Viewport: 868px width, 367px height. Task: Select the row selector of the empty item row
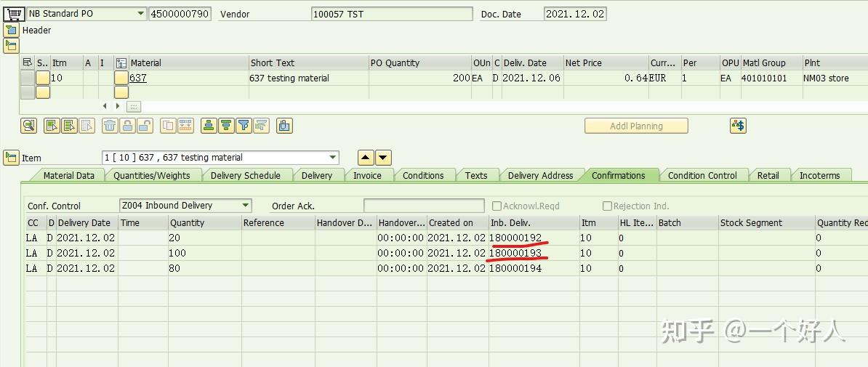coord(27,92)
